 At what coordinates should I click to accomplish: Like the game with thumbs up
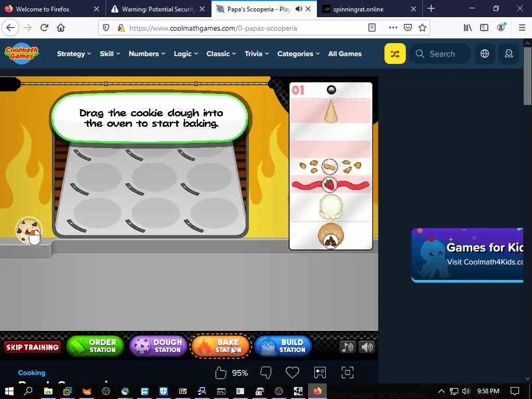[220, 373]
